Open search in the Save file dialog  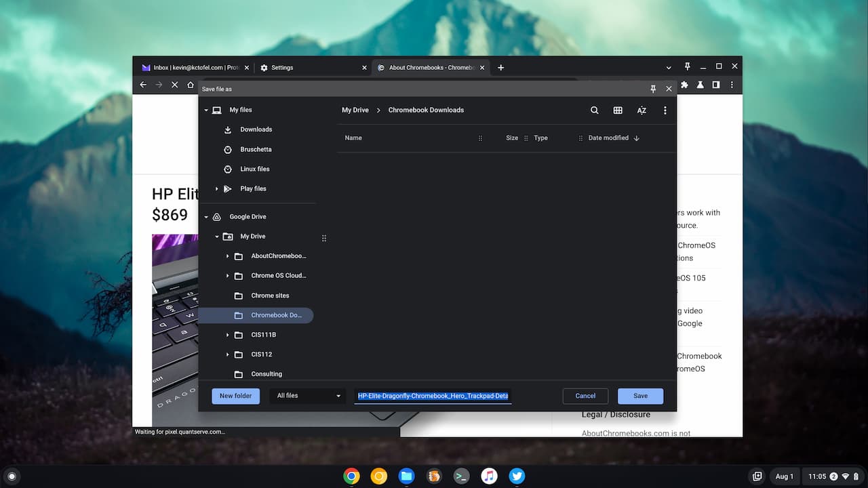tap(595, 110)
